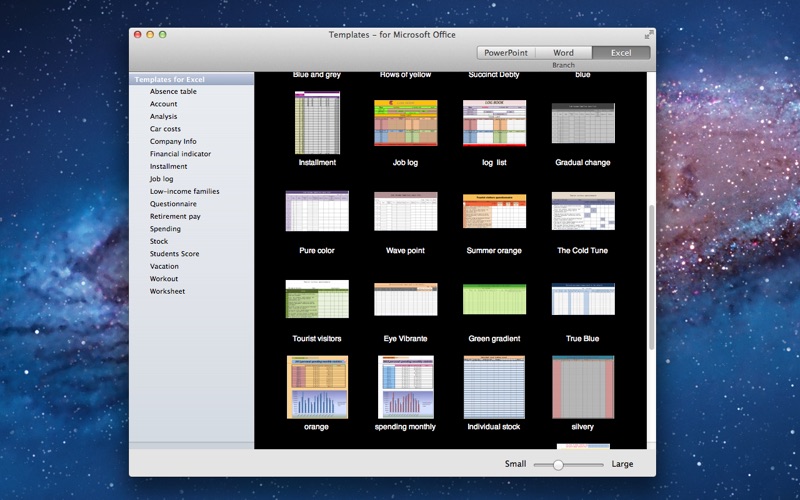Open the Car costs category

click(165, 129)
